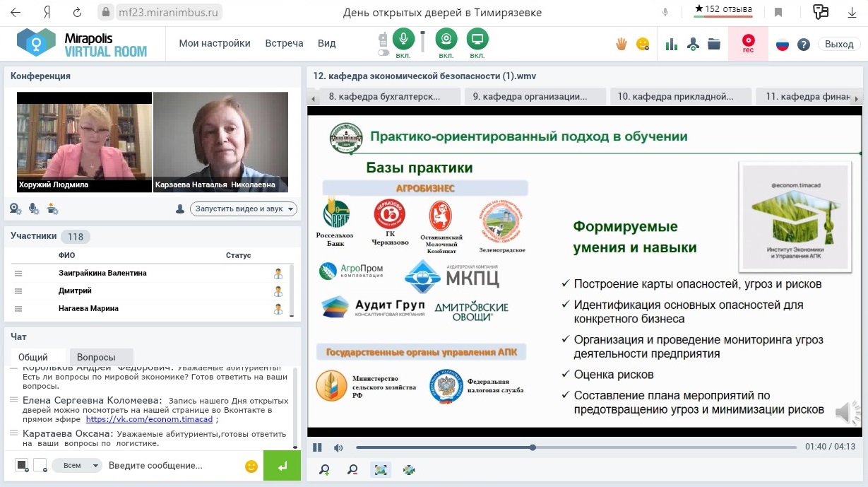Open the 'Мои настройки' menu
868x487 pixels.
(215, 43)
